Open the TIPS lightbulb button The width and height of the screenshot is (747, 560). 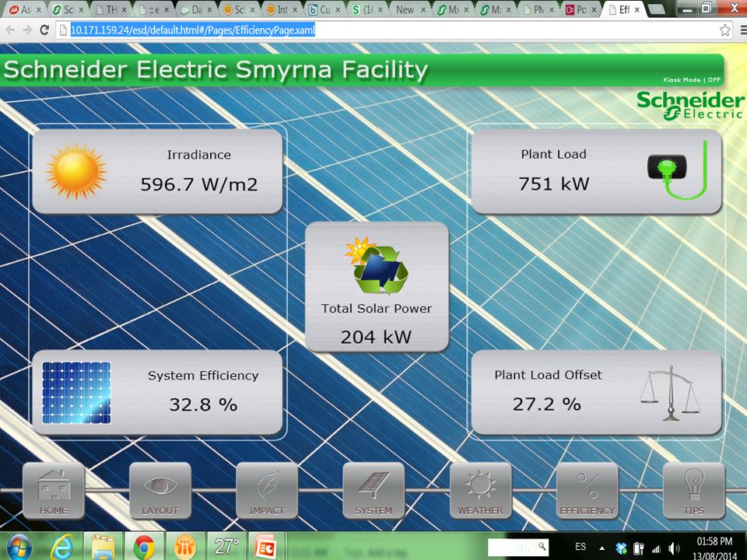(693, 491)
